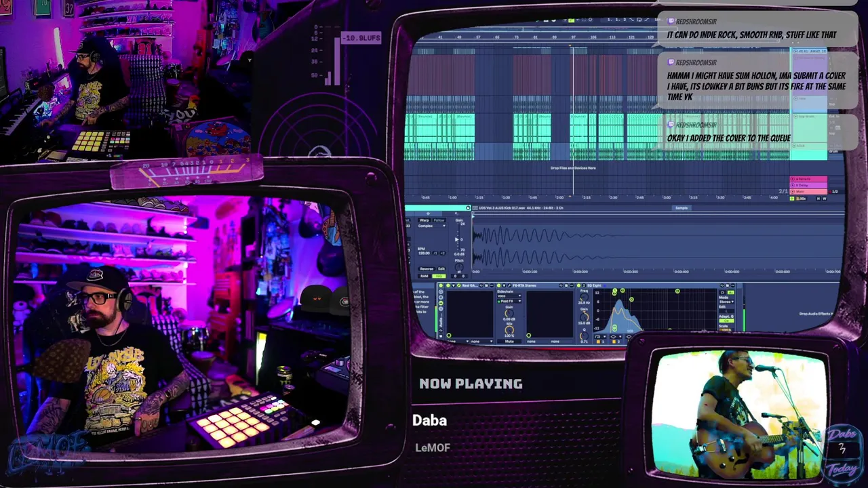Screen dimensions: 868x488
Task: Click the EQ Eight Q knob
Action: (584, 335)
